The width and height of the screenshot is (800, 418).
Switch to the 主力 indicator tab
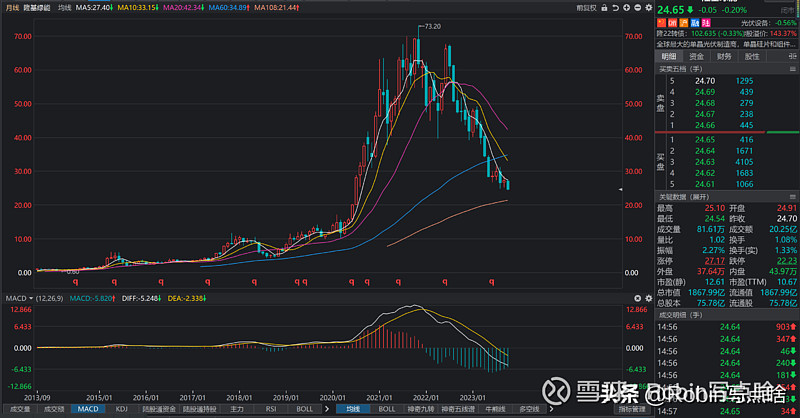tap(237, 409)
